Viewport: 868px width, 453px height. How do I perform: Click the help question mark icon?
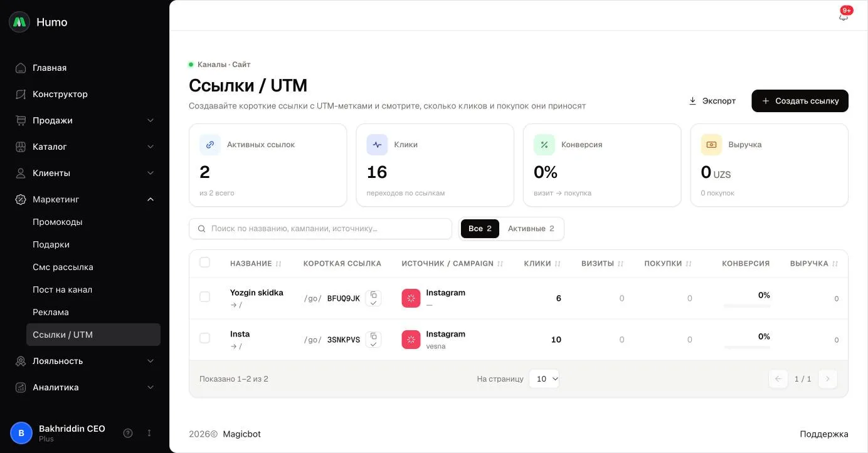pos(128,433)
